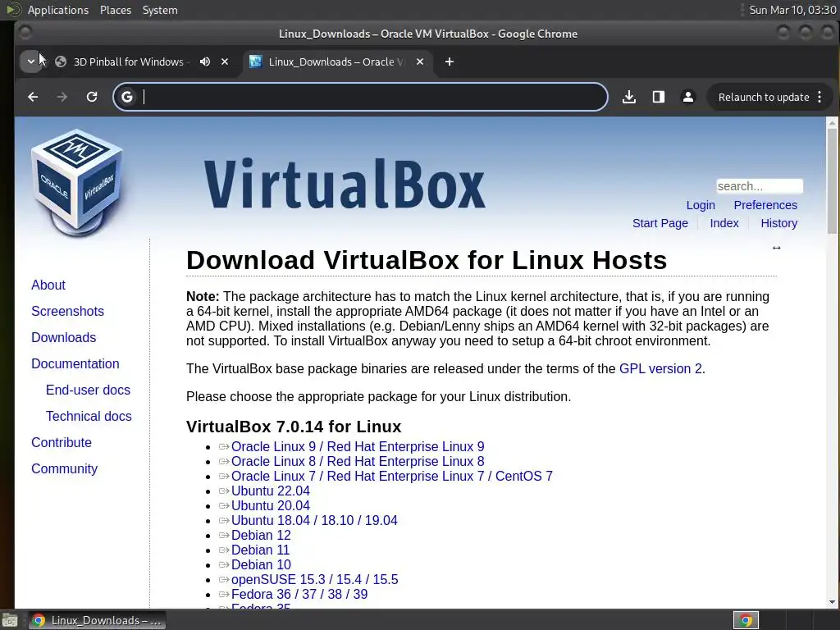Screen dimensions: 840x630
Task: Click the VirtualBox site search field
Action: coord(760,186)
